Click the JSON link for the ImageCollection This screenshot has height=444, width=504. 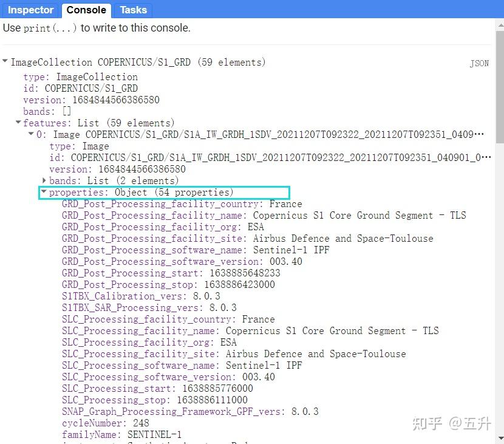pos(479,63)
